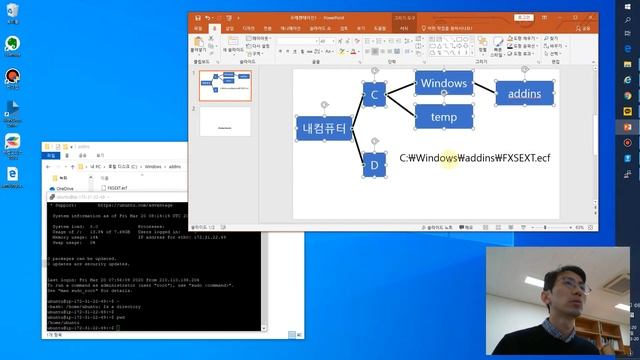Viewport: 640px width, 360px height.
Task: Toggle Underline formatting in the Font group
Action: click(x=295, y=51)
